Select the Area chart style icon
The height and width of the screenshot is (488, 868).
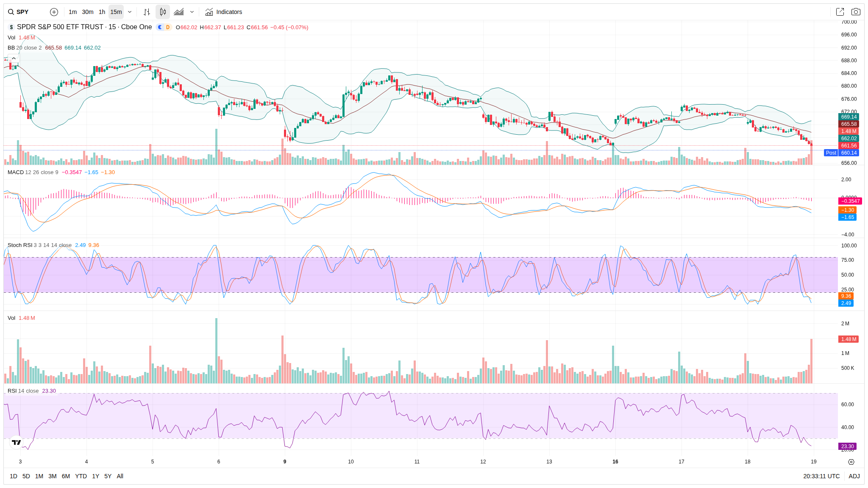point(179,12)
